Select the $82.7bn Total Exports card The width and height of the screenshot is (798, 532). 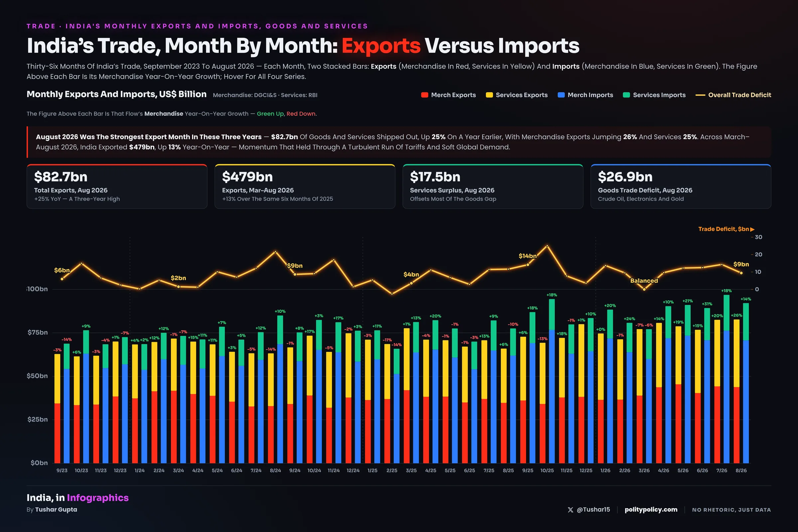pos(117,186)
